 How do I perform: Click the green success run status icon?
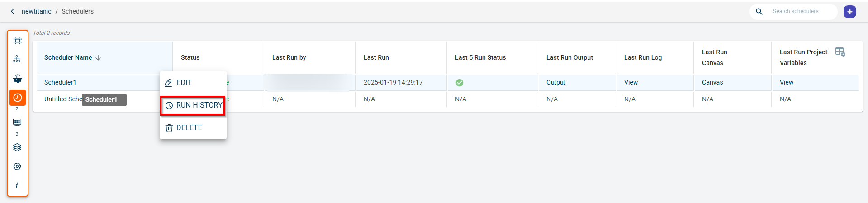click(x=460, y=83)
